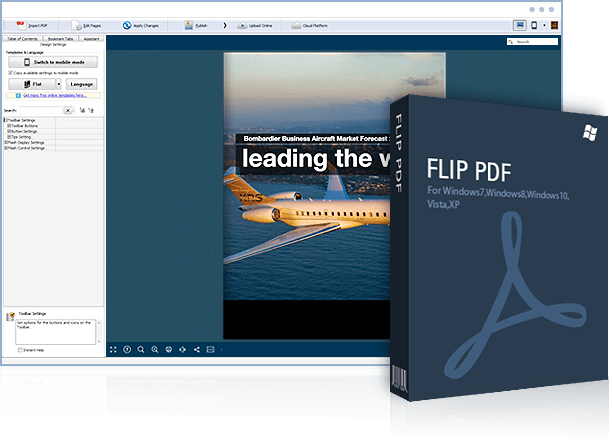The width and height of the screenshot is (612, 442).
Task: Select Upload Online in the toolbar
Action: coord(255,25)
